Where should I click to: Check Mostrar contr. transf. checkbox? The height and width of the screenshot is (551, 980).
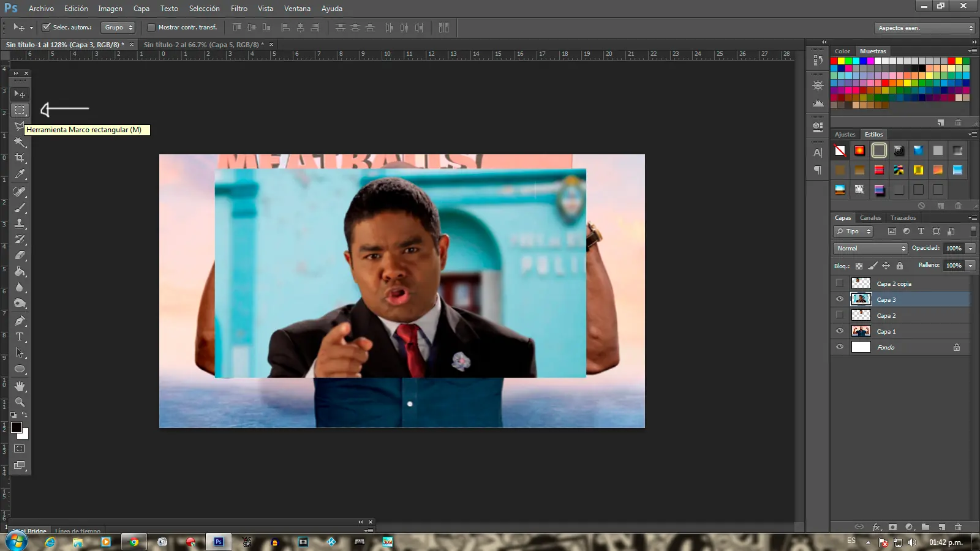pos(151,28)
